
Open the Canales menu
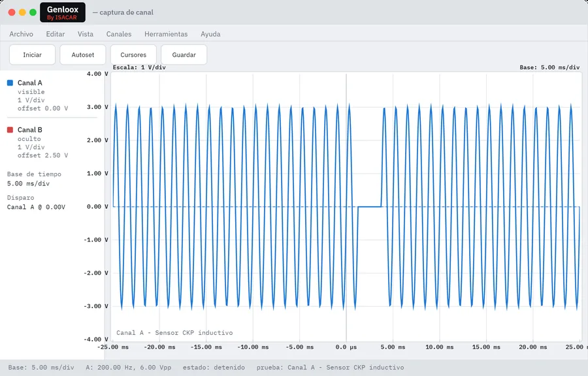pos(119,34)
